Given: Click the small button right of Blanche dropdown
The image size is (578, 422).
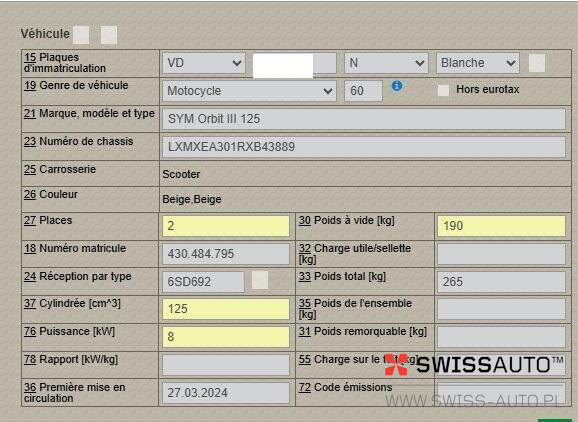Looking at the screenshot, I should (x=537, y=63).
